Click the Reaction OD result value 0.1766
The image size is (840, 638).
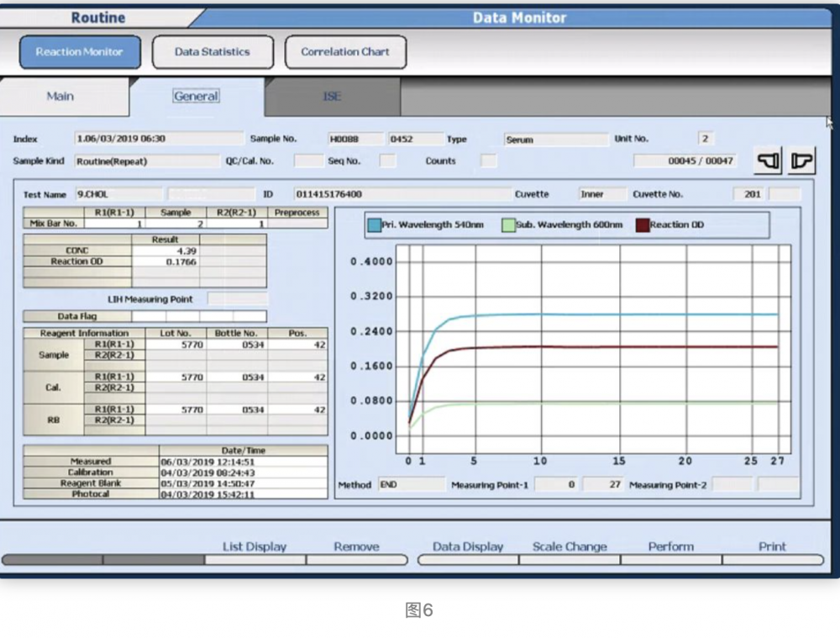pyautogui.click(x=165, y=261)
